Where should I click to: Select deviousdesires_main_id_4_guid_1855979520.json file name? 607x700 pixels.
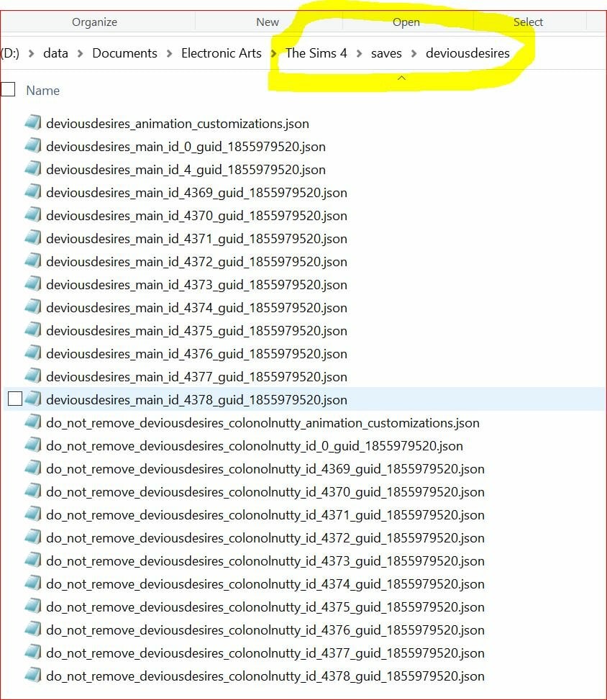tap(186, 170)
